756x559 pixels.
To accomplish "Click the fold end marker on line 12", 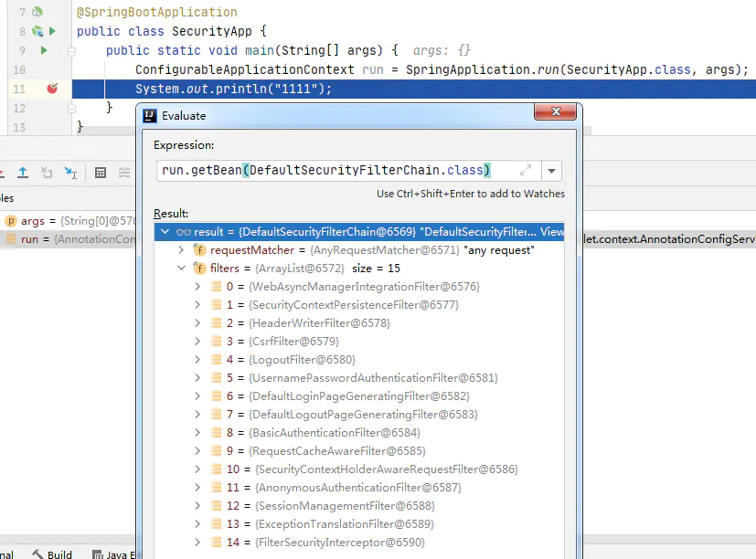I will [71, 109].
